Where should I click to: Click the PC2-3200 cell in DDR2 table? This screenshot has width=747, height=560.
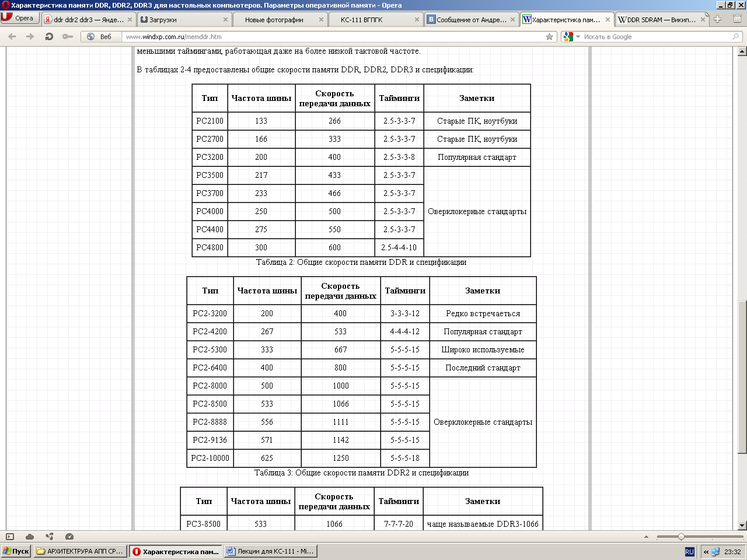[x=210, y=313]
